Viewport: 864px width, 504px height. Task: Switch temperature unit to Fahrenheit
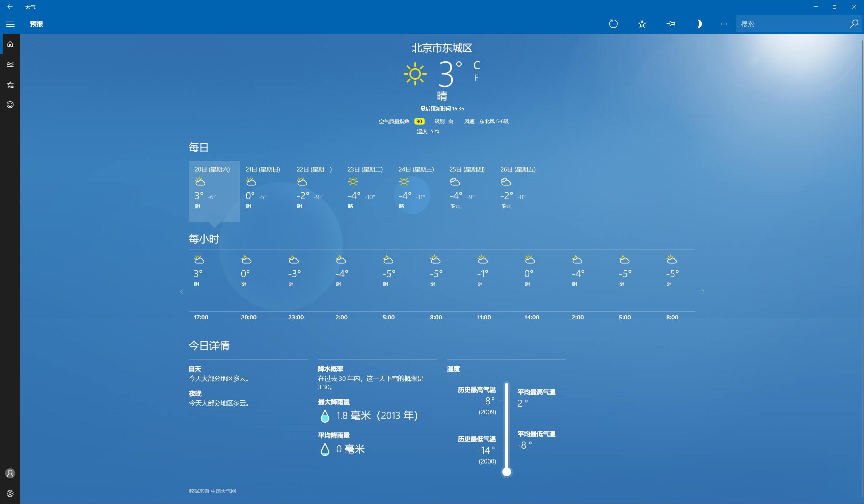pyautogui.click(x=476, y=78)
